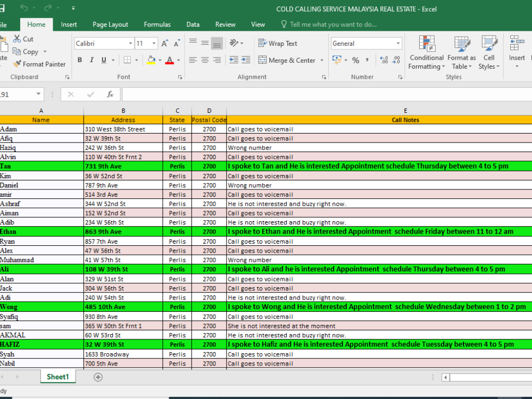The width and height of the screenshot is (532, 399).
Task: Apply the yellow Fill Color swatch
Action: tap(151, 61)
